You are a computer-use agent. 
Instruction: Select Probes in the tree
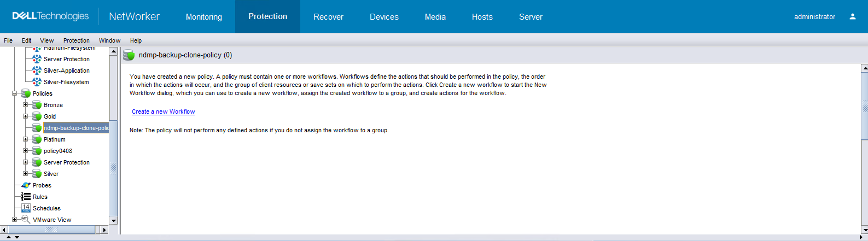42,185
